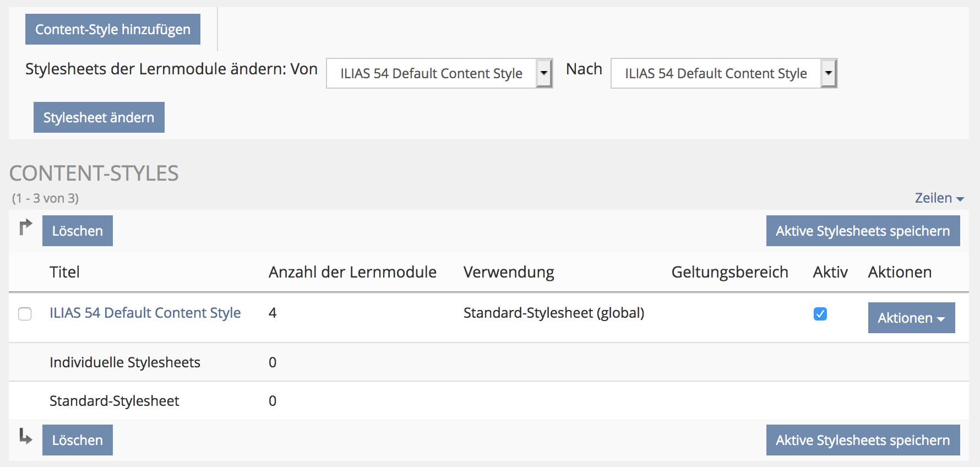Toggle the Aktiv checkbox for ILIAS 54 style
This screenshot has height=467, width=980.
(820, 314)
